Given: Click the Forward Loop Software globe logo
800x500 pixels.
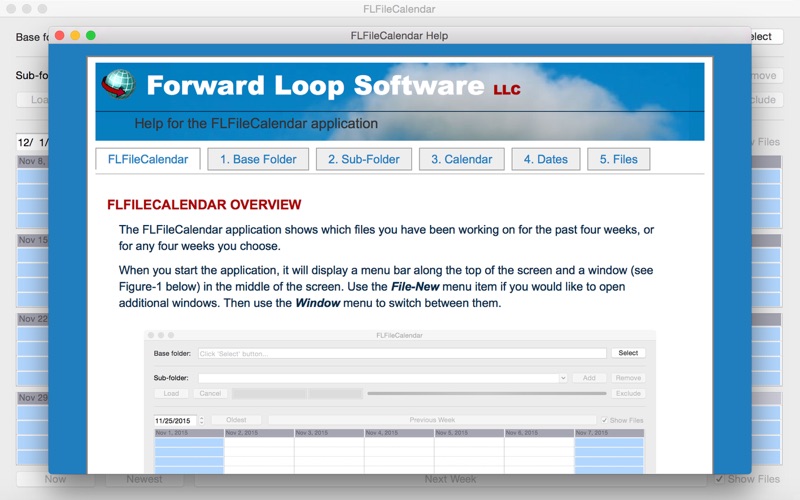Looking at the screenshot, I should click(118, 84).
